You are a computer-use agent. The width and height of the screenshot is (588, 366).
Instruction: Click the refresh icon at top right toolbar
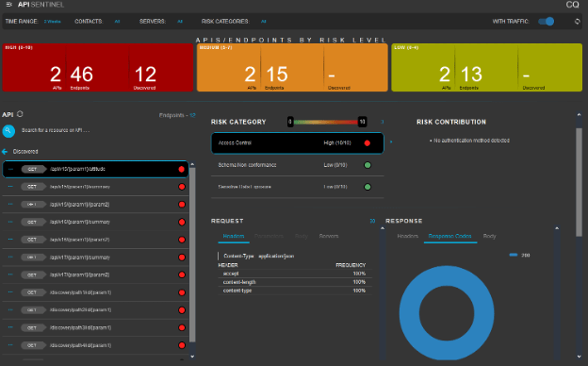click(578, 22)
